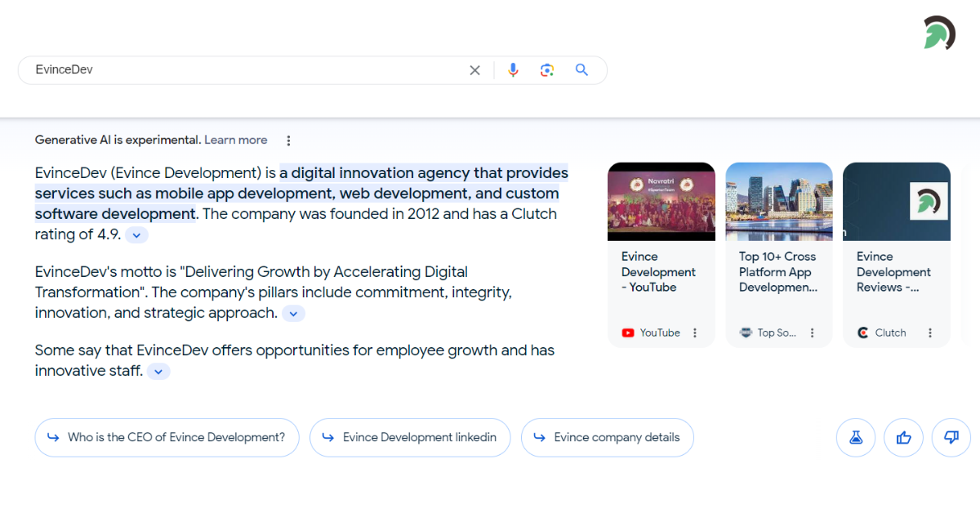Ask "Who is the CEO of Evince Development?"
This screenshot has height=513, width=980.
[x=167, y=438]
